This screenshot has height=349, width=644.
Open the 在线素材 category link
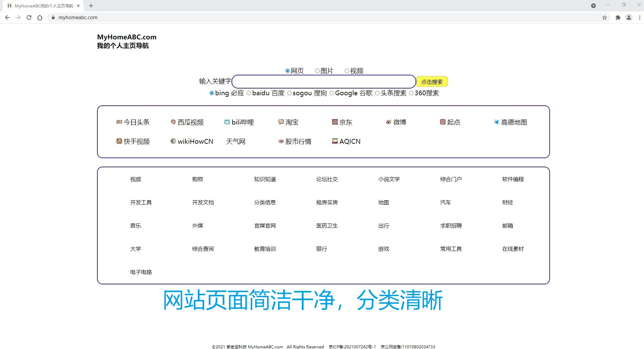(x=513, y=249)
